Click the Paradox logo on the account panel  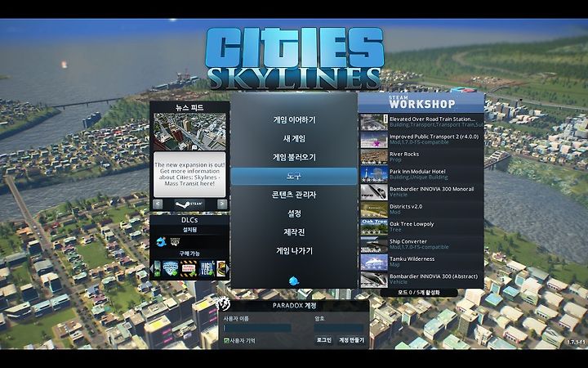coord(221,304)
